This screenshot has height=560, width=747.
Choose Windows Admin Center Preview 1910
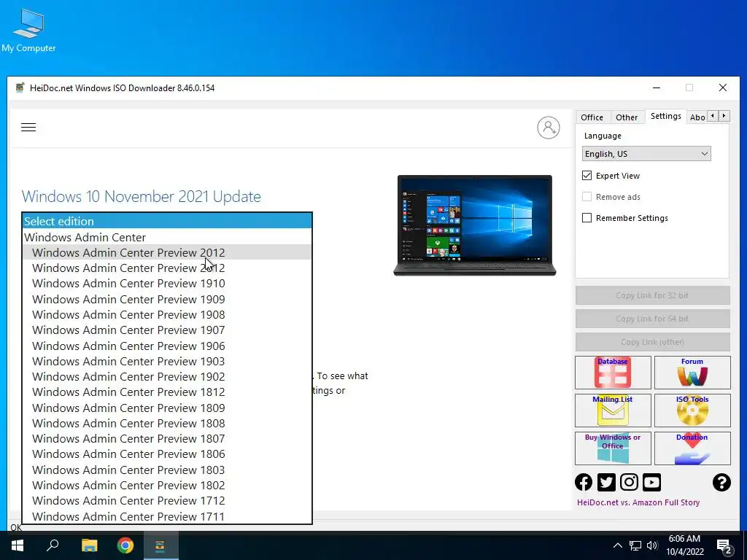coord(167,284)
